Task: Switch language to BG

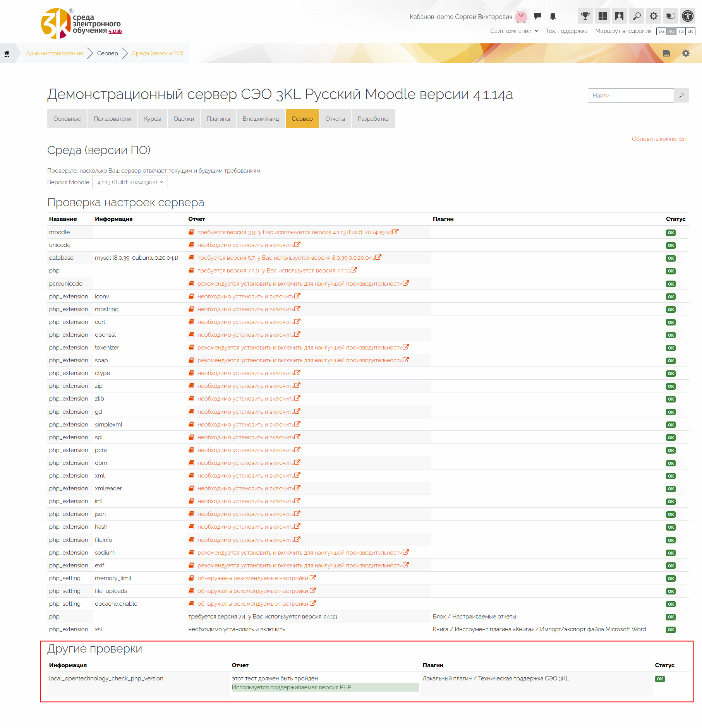Action: (661, 31)
